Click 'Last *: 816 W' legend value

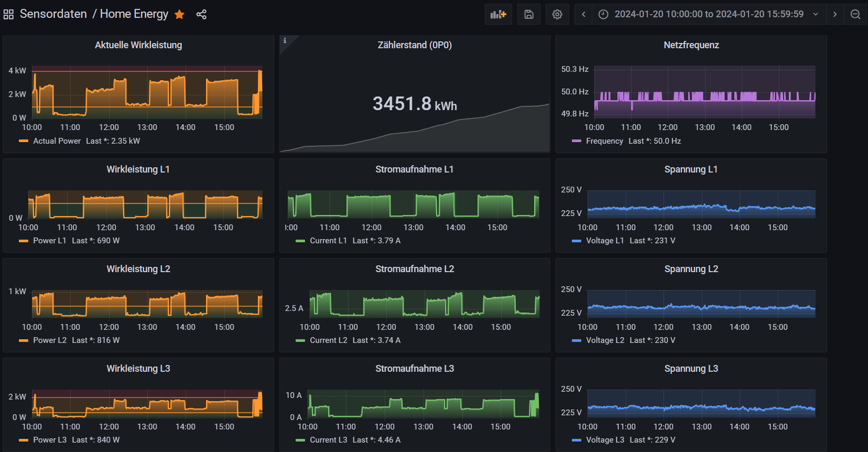pos(96,340)
